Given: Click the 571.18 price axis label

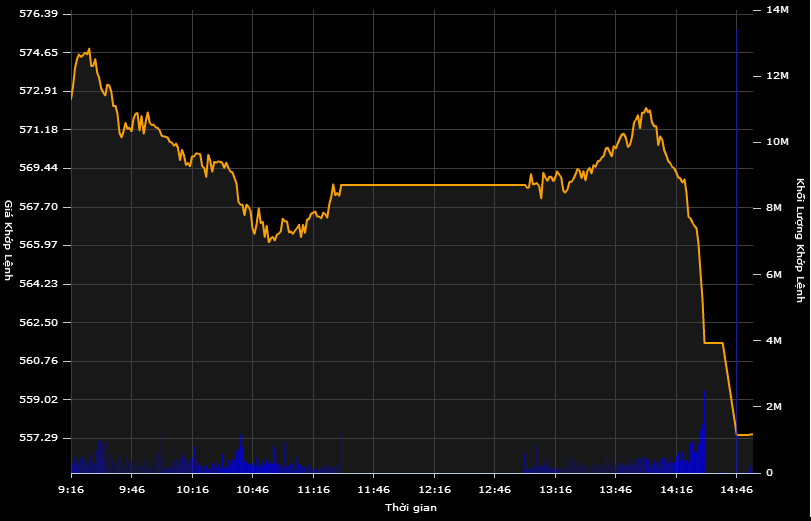Looking at the screenshot, I should click(x=39, y=130).
